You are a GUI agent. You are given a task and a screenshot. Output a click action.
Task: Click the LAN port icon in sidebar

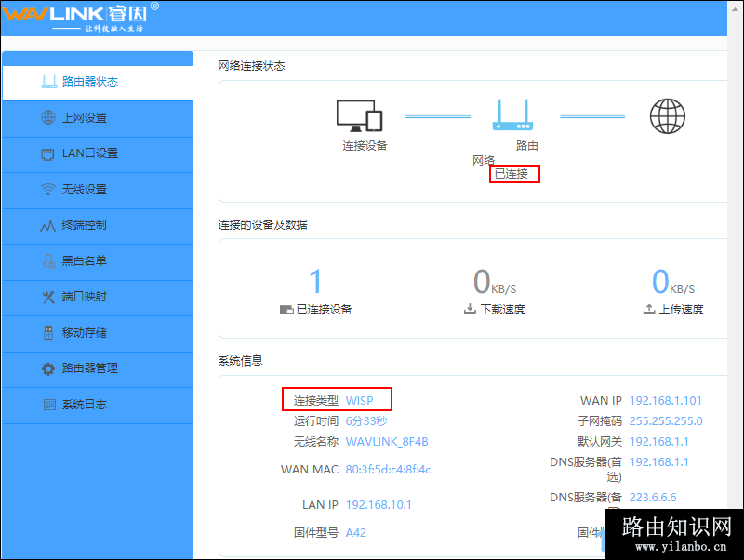click(47, 153)
